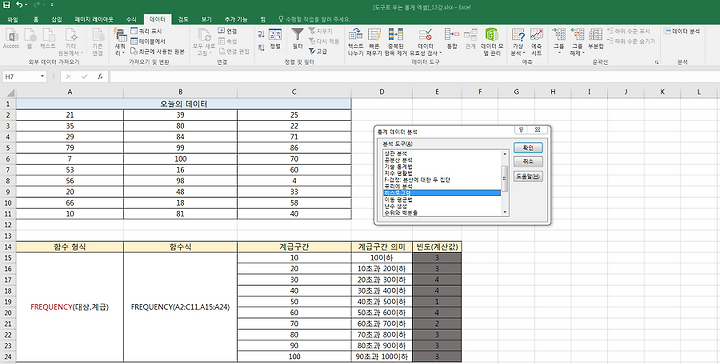
Task: Click the Sort A to Z icon
Action: pyautogui.click(x=261, y=34)
